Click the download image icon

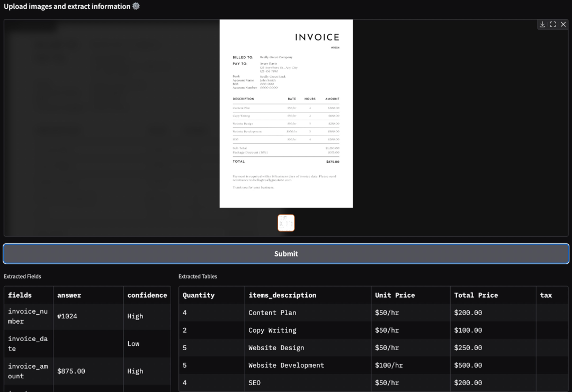point(542,24)
